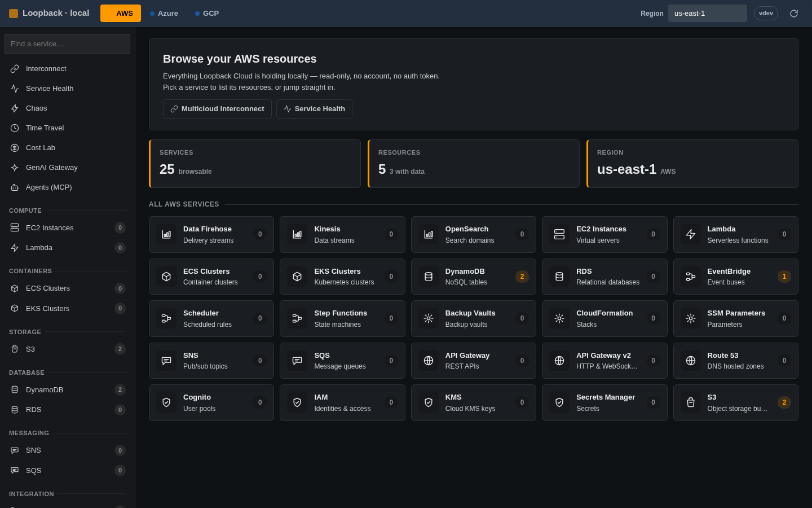Click the S3 card count badge 2
Screen dimensions: 812x508
coord(784,402)
